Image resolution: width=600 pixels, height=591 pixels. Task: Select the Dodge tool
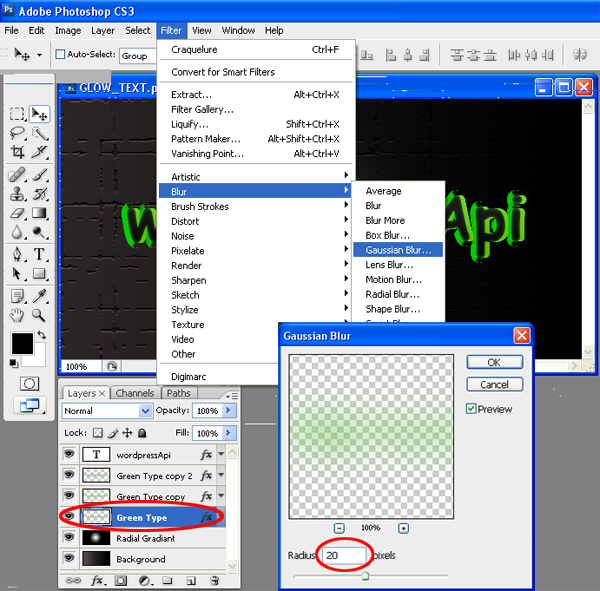(x=39, y=232)
